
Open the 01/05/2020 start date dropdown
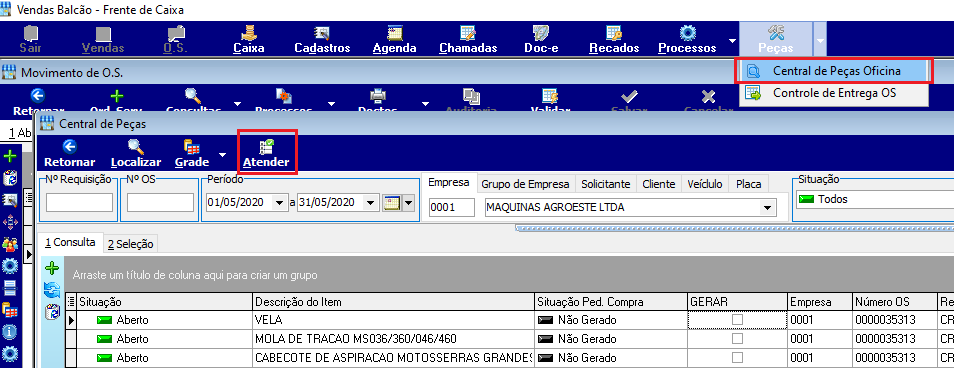[x=279, y=203]
